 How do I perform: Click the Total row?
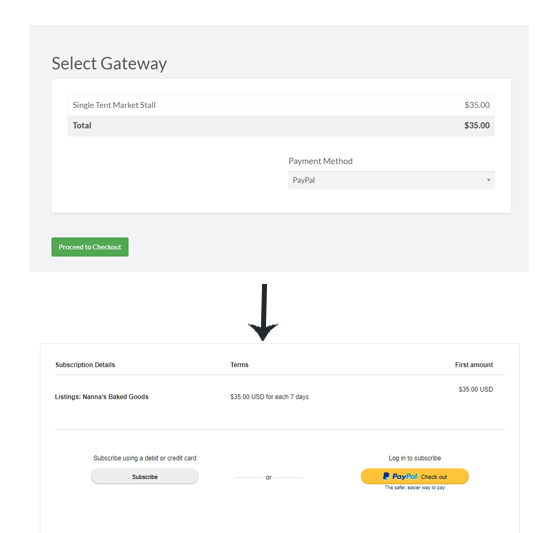tap(281, 125)
